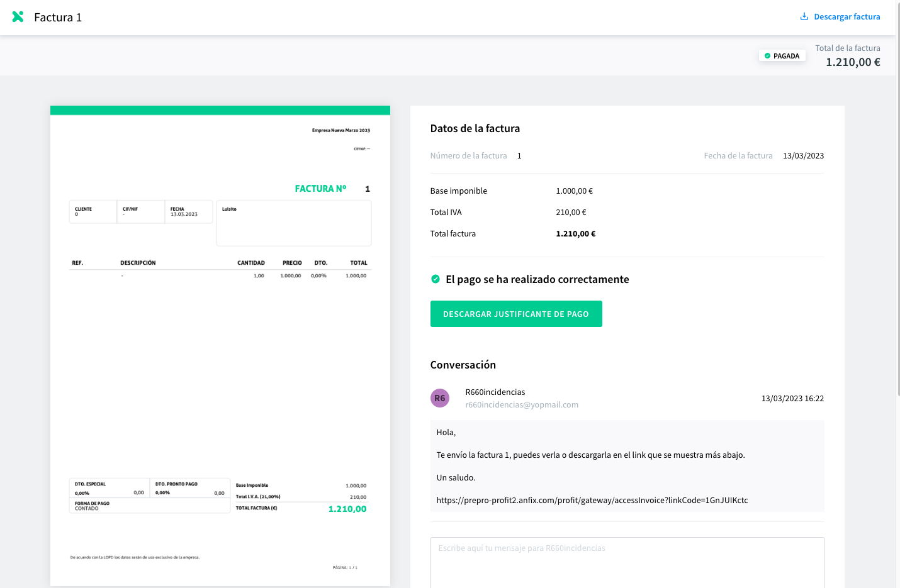Click the green check icon on PAGADA badge
900x588 pixels.
pyautogui.click(x=767, y=56)
